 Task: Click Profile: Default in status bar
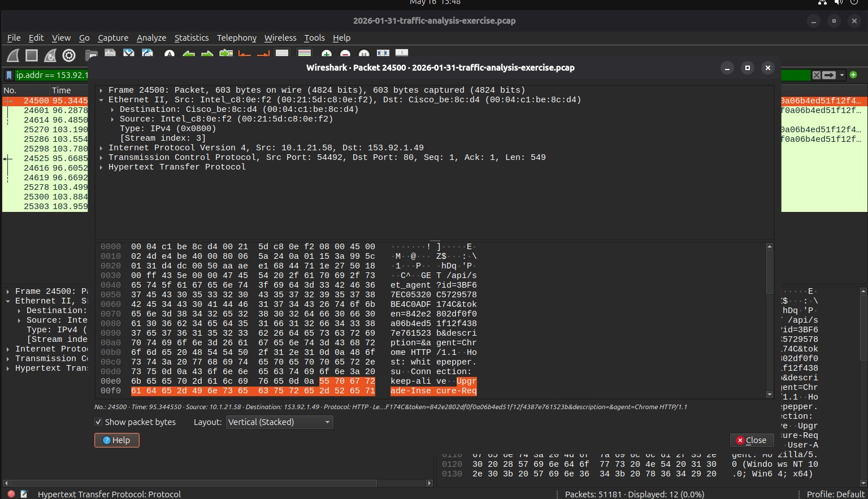[x=835, y=494]
